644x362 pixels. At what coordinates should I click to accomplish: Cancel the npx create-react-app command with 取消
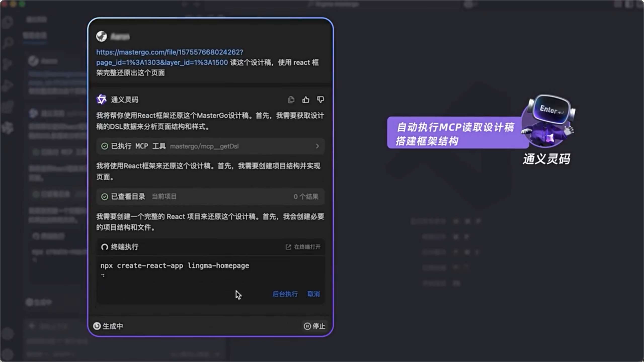click(313, 294)
